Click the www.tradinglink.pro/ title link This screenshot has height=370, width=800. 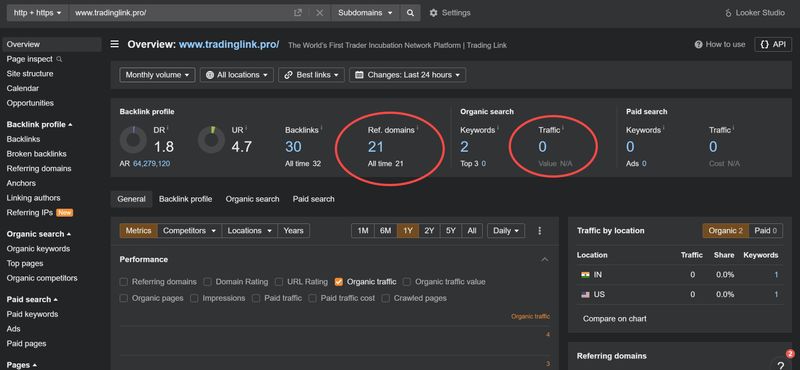point(229,44)
